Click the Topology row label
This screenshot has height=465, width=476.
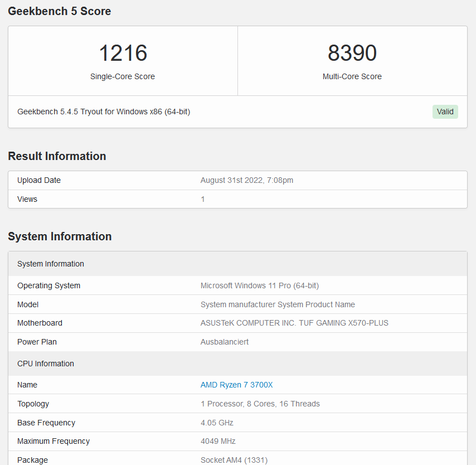[x=33, y=404]
